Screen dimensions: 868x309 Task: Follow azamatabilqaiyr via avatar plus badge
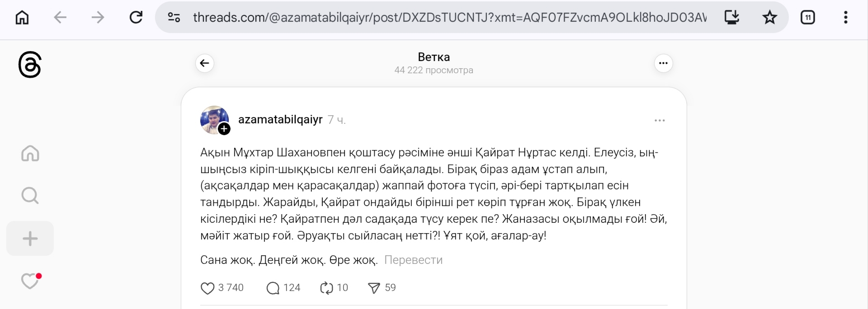(x=224, y=129)
